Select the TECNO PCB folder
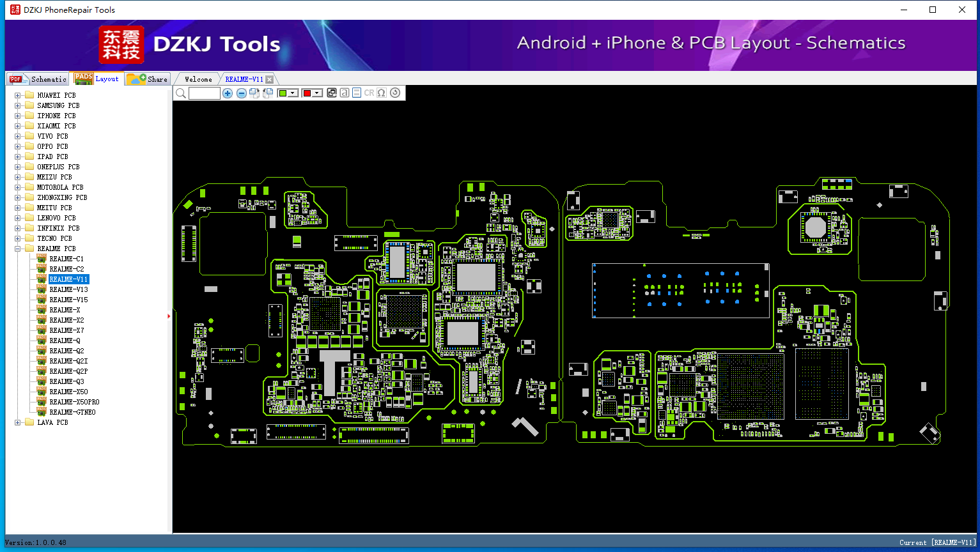980x552 pixels. click(x=54, y=238)
